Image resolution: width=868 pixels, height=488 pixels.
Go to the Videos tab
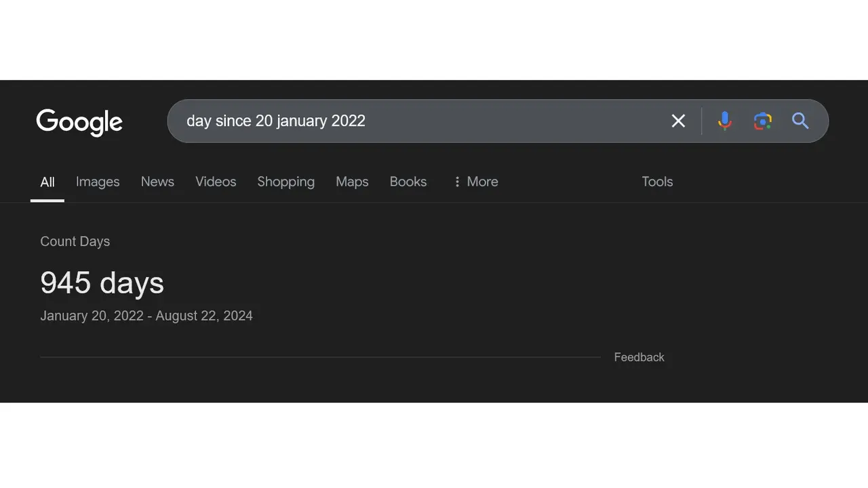[x=216, y=182]
